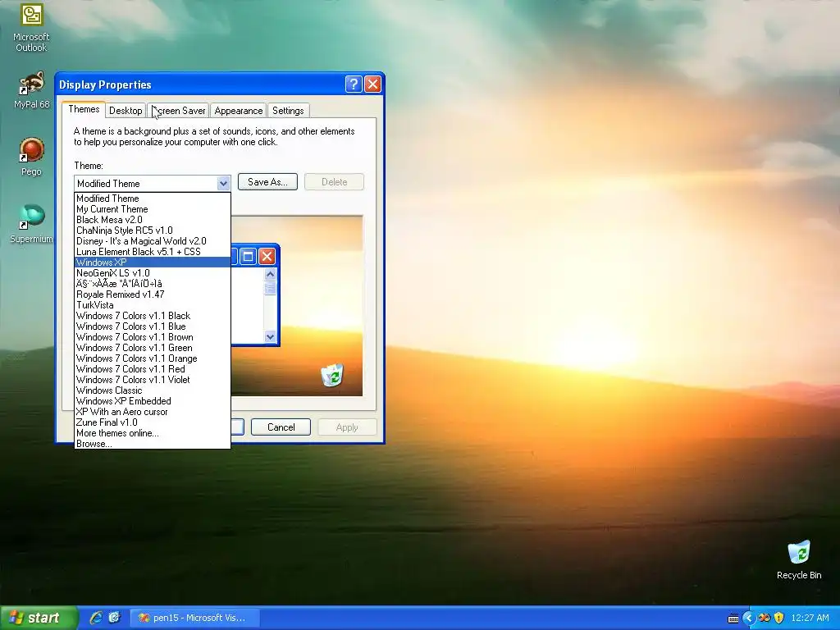Select 'Modified Theme' in the dropdown list

[x=153, y=199]
